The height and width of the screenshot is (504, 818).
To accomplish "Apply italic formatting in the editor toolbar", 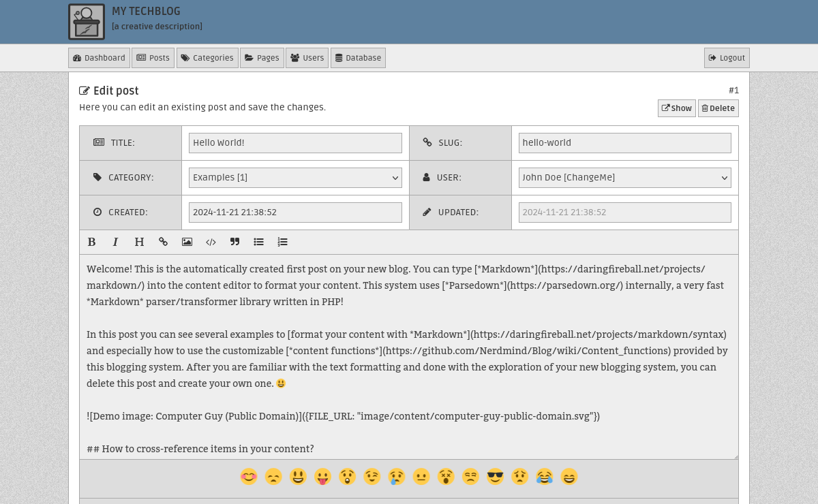I will point(116,242).
